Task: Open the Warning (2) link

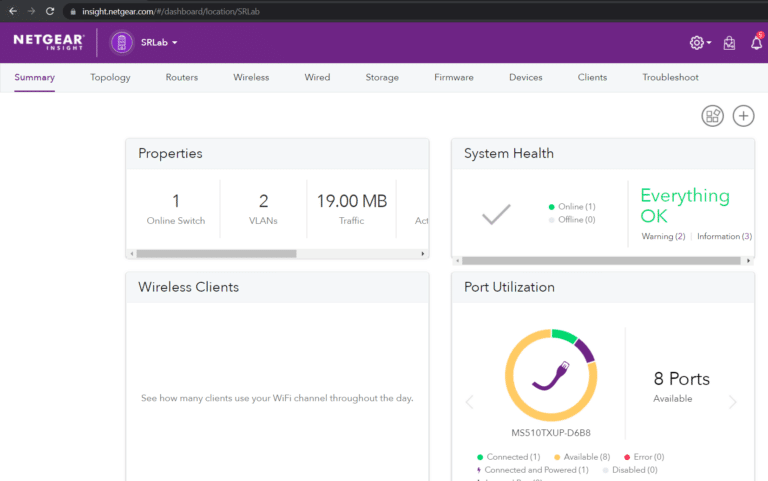Action: pos(663,237)
